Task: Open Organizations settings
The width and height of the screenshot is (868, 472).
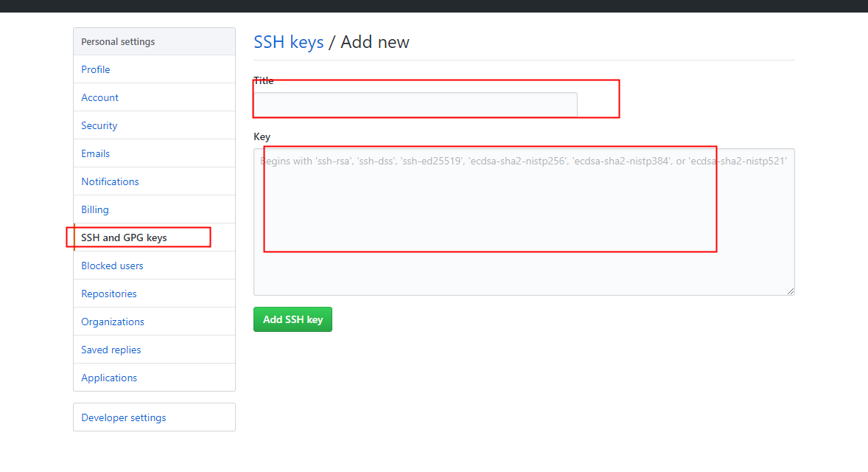Action: 113,322
